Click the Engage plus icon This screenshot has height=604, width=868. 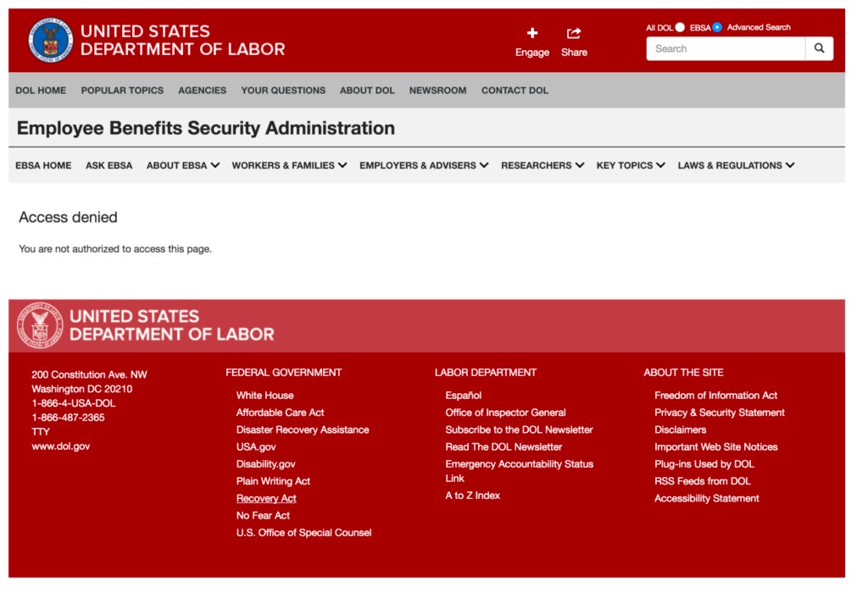[532, 33]
